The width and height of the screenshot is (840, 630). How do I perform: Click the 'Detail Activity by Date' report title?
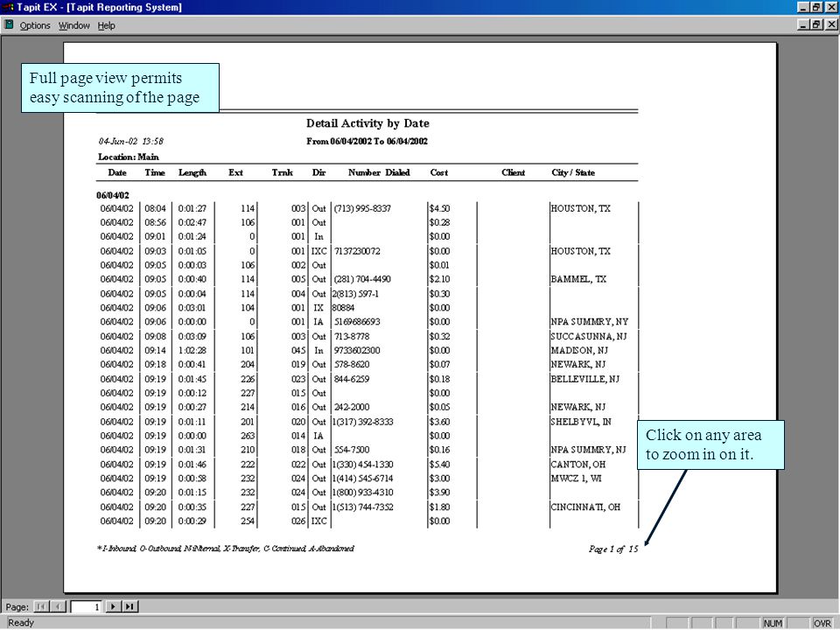pos(367,123)
